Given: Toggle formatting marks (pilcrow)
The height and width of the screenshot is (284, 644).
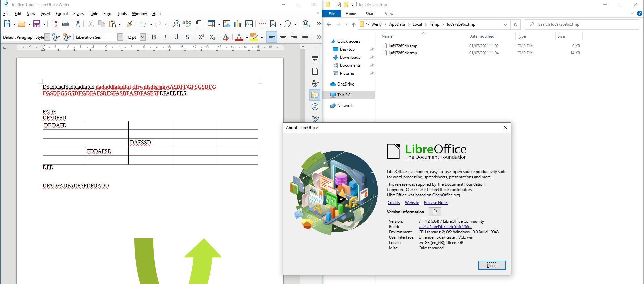Looking at the screenshot, I should pos(198,24).
